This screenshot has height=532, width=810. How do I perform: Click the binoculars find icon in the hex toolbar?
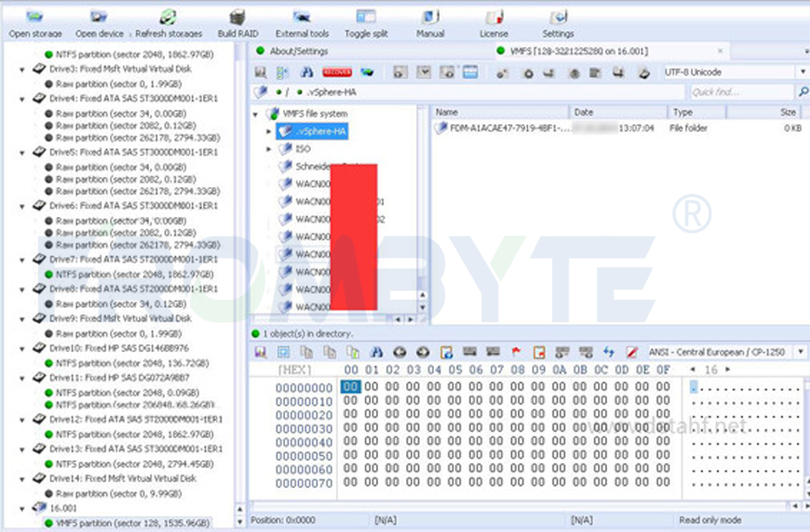pyautogui.click(x=376, y=352)
